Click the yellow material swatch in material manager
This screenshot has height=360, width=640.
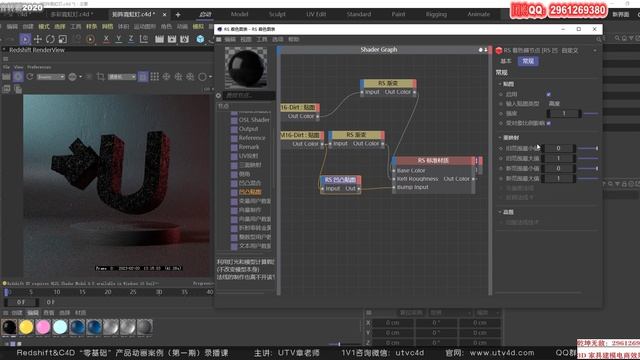coord(26,327)
